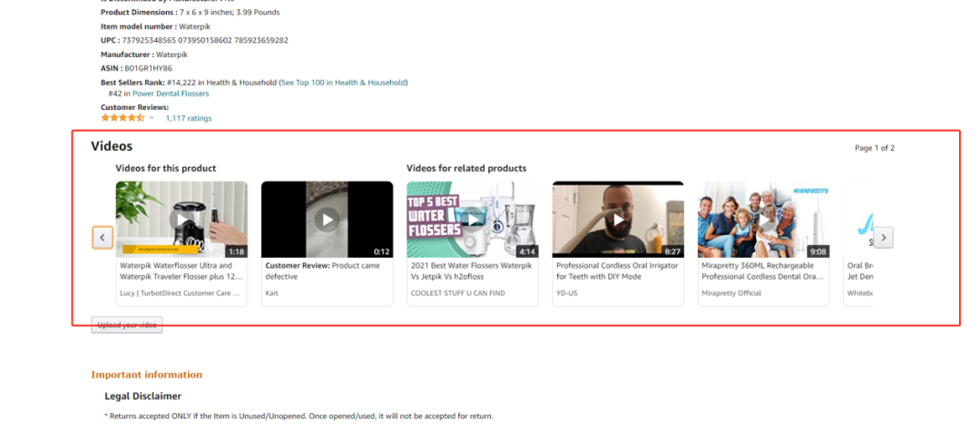
Task: Play the Waterpik Waterflosser Ultra video
Action: [181, 220]
